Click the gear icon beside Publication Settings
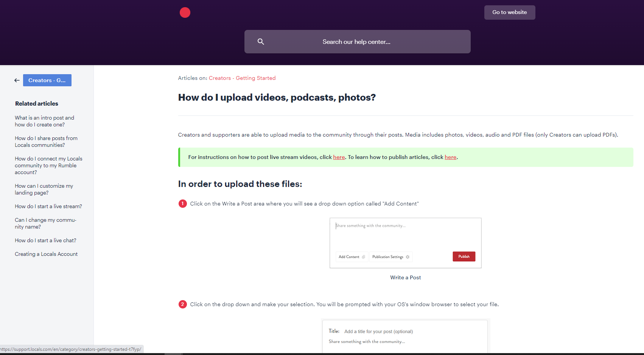This screenshot has width=644, height=355. [408, 257]
